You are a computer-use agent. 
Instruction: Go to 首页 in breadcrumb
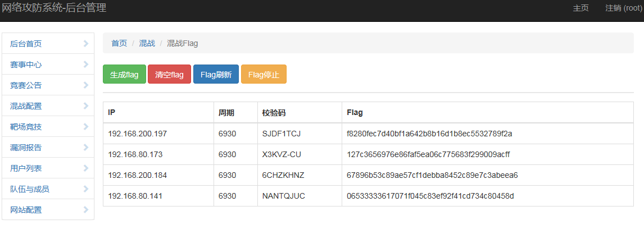click(120, 43)
